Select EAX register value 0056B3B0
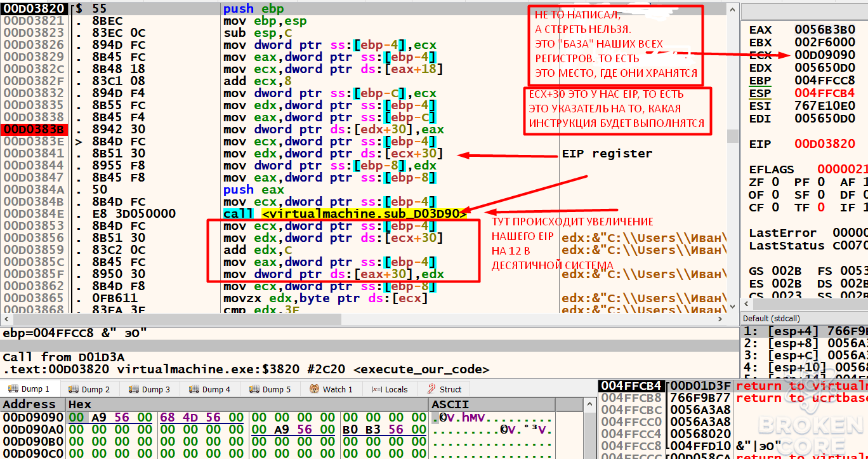868x459 pixels. click(825, 30)
